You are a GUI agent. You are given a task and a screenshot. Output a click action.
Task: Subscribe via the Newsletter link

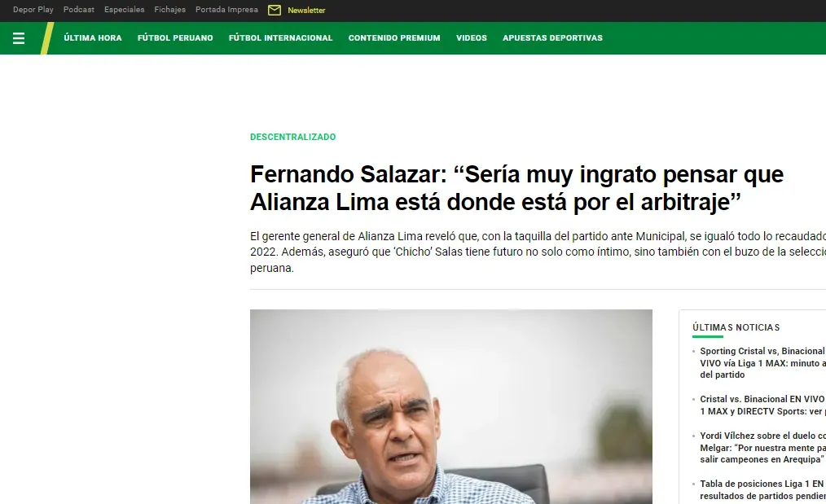tap(306, 10)
